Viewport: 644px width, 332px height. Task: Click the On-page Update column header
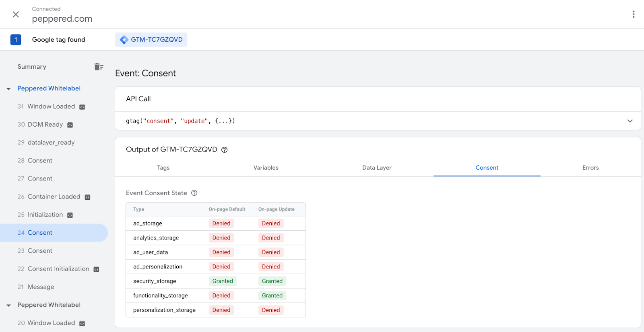pyautogui.click(x=277, y=209)
